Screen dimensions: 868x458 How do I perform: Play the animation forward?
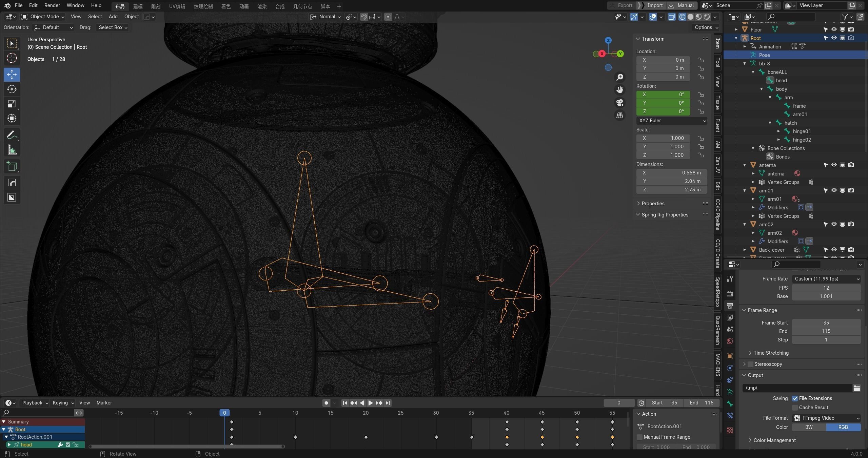[370, 403]
